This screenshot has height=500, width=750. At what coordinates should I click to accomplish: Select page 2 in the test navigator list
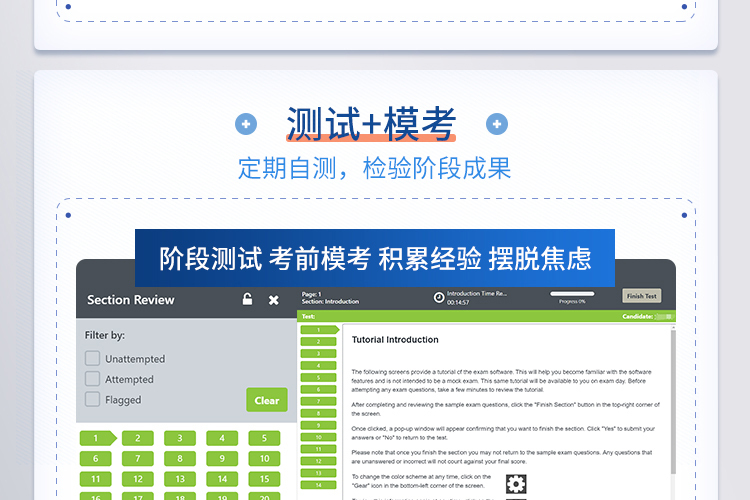319,342
